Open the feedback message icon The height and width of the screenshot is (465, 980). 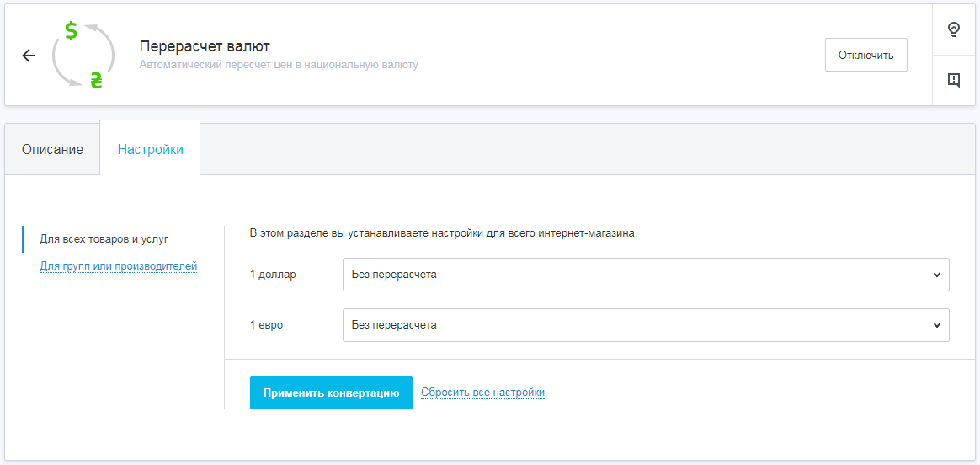tap(954, 80)
